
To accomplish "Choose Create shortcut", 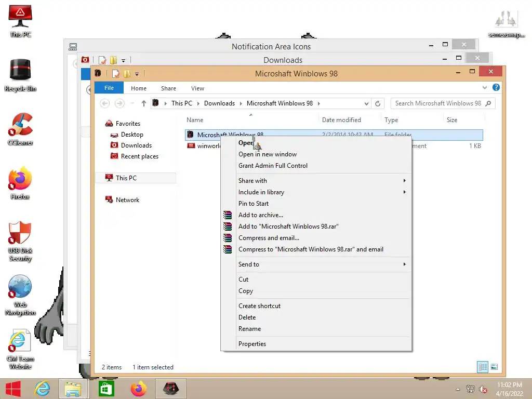I will coord(316,306).
